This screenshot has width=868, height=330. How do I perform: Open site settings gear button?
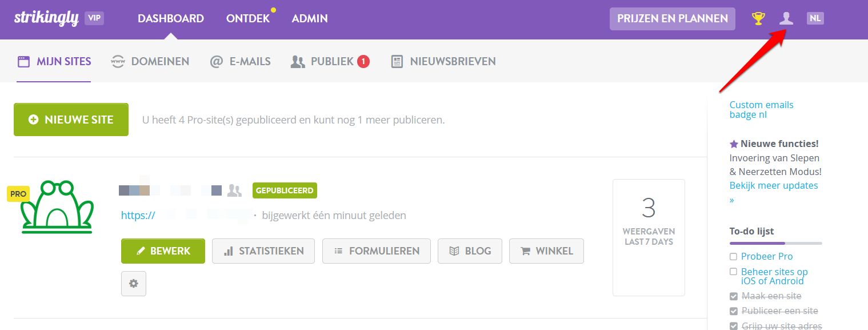pyautogui.click(x=134, y=284)
